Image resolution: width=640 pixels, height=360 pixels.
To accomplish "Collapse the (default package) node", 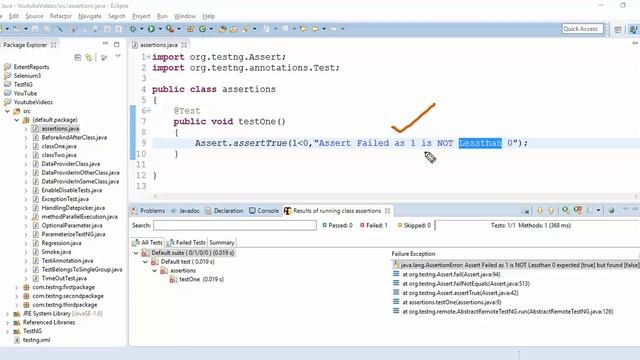I will [17, 120].
